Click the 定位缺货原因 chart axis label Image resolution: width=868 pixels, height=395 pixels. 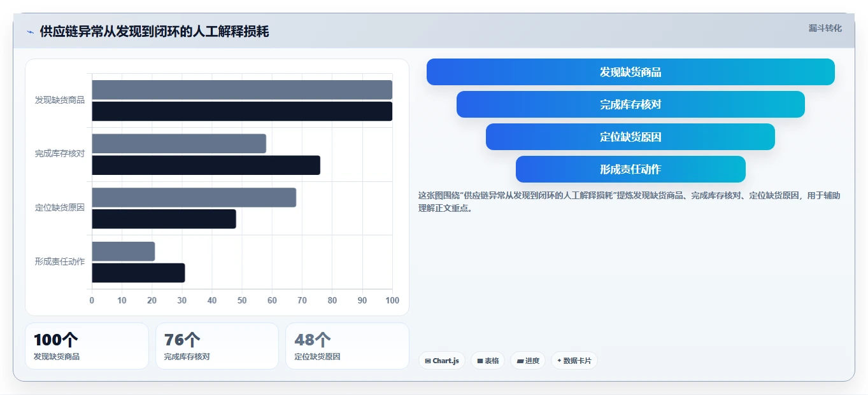click(x=60, y=208)
